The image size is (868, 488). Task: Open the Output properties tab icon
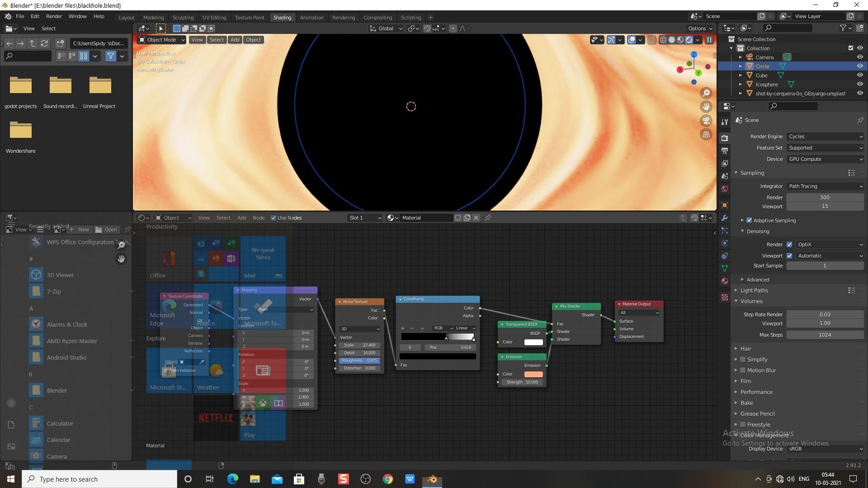pos(725,150)
